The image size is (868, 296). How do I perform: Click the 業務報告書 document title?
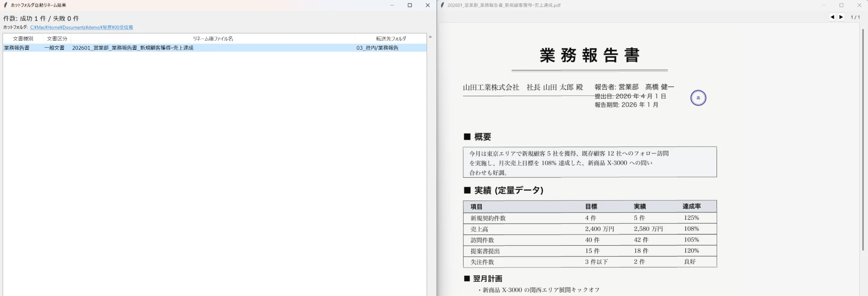click(x=590, y=55)
